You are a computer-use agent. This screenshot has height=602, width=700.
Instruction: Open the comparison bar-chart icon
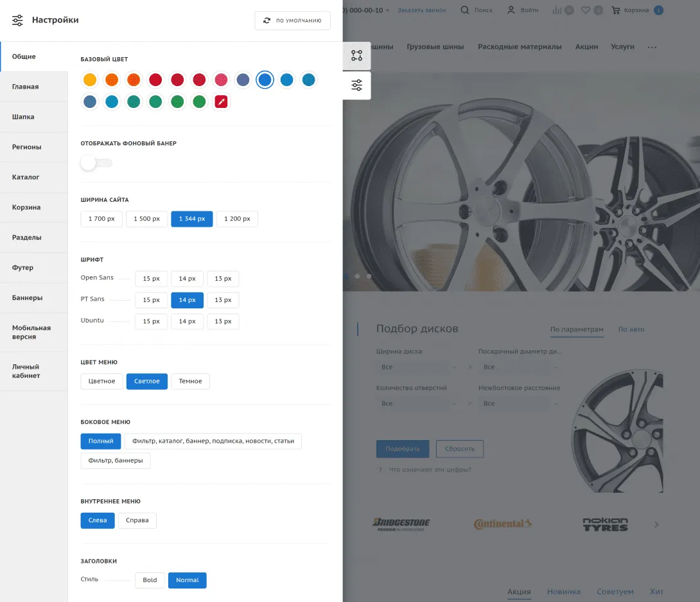pos(557,10)
